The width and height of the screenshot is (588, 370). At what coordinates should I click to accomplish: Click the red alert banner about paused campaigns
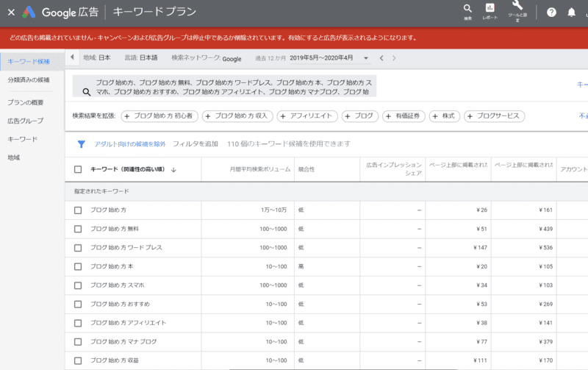click(x=294, y=38)
